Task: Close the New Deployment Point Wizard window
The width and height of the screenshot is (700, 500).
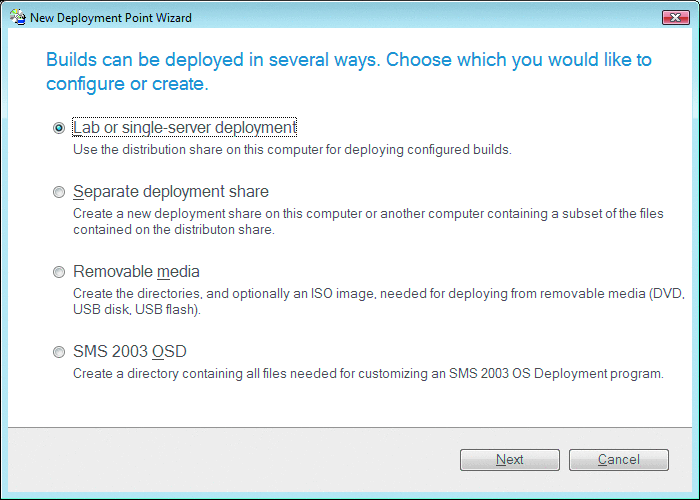Action: pyautogui.click(x=675, y=17)
